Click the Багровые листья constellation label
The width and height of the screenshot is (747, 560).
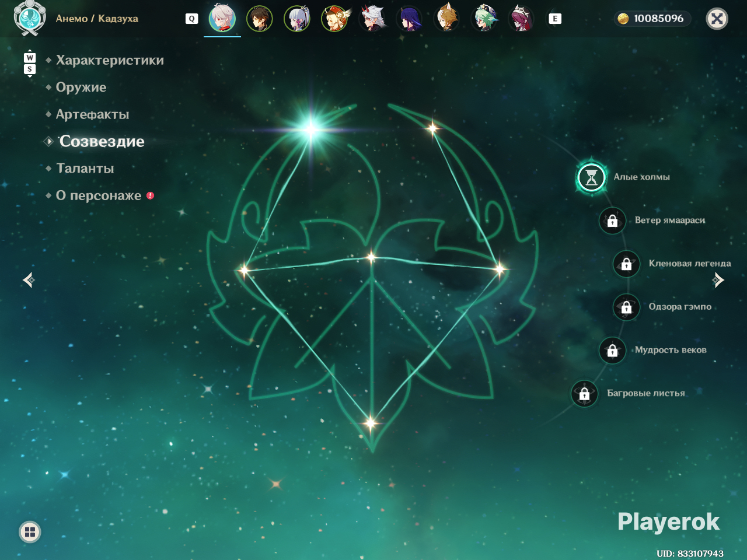coord(646,393)
